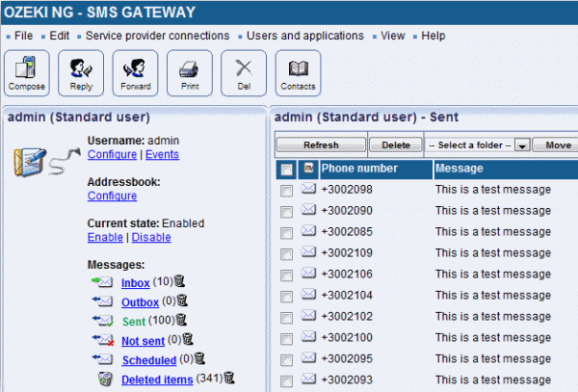The image size is (578, 392).
Task: Click the invert selection header icon
Action: pos(308,168)
